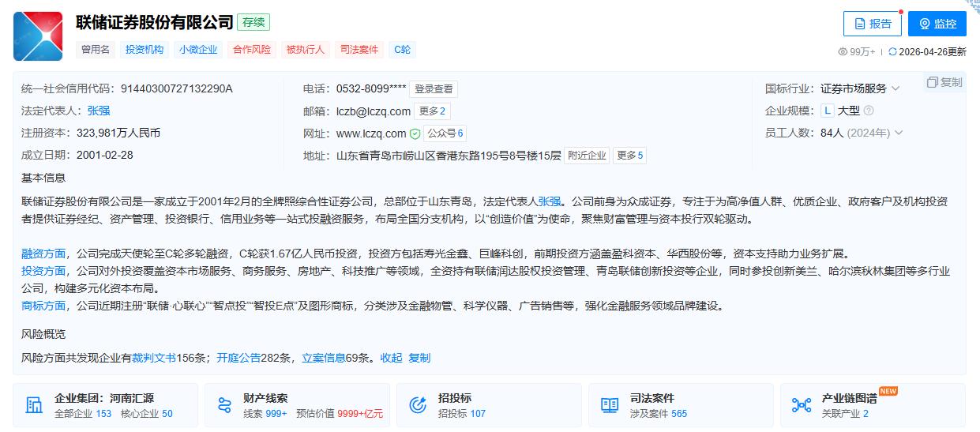Open 关联产业 2 count
Screen dimensions: 980x432
point(845,413)
